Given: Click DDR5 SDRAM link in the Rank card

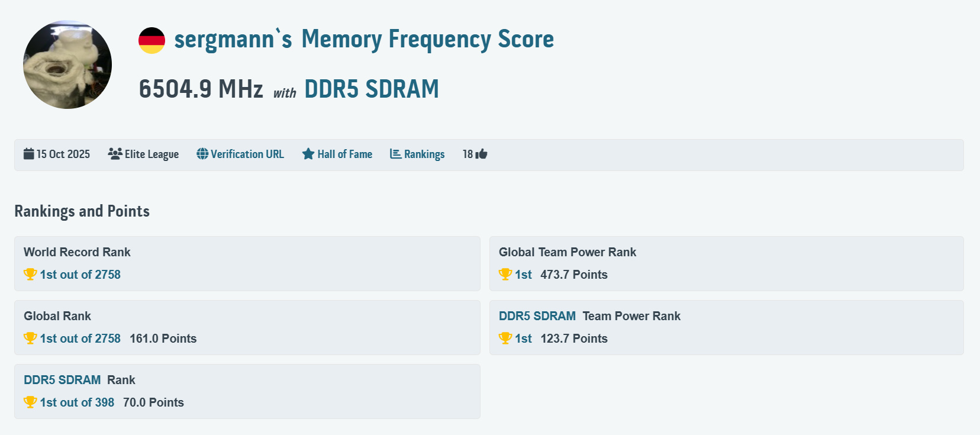Looking at the screenshot, I should [62, 380].
